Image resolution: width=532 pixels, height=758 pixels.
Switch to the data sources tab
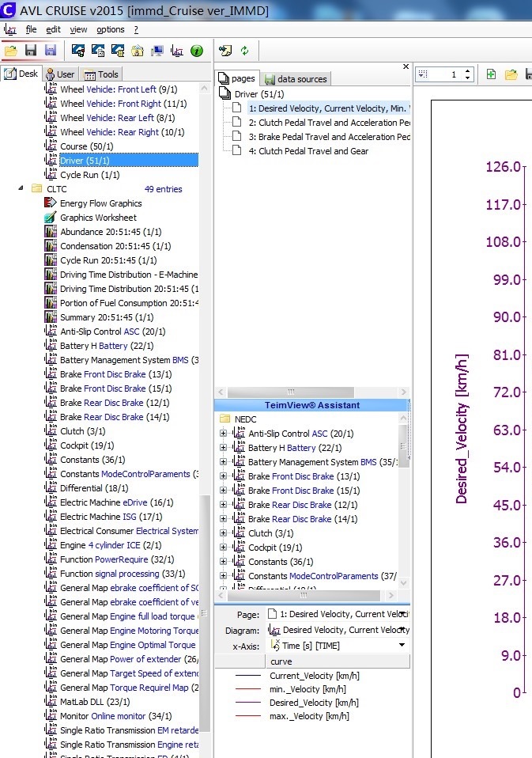coord(296,79)
